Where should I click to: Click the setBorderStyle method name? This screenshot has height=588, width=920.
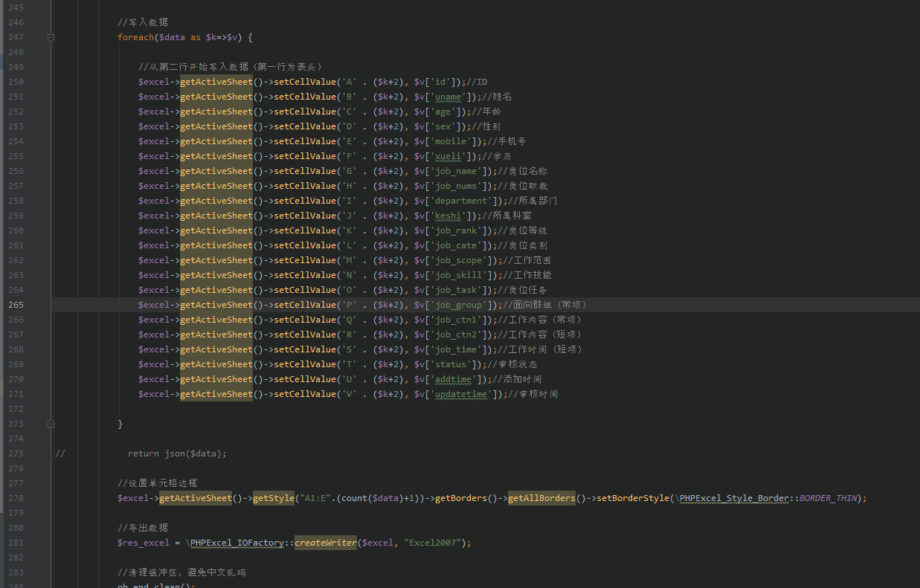click(631, 498)
